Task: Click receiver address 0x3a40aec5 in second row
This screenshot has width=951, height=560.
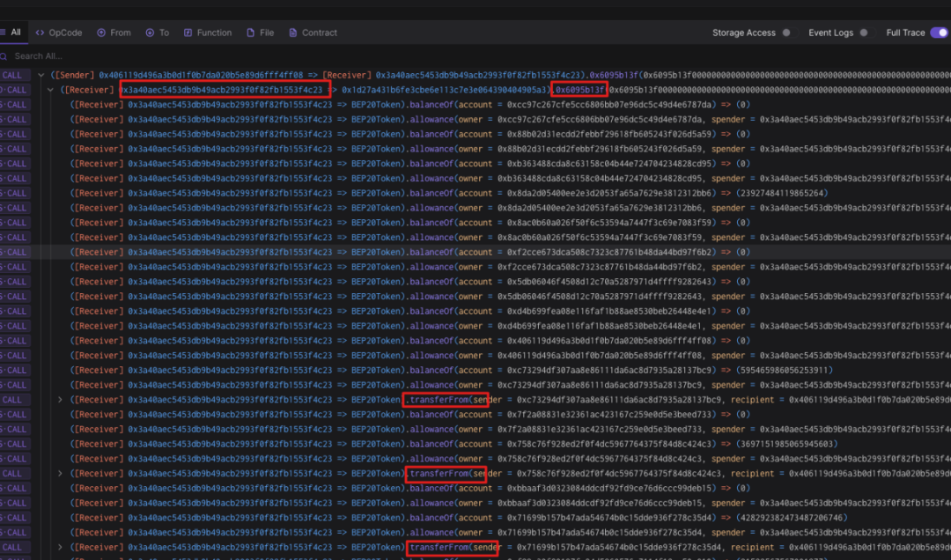Action: point(225,90)
